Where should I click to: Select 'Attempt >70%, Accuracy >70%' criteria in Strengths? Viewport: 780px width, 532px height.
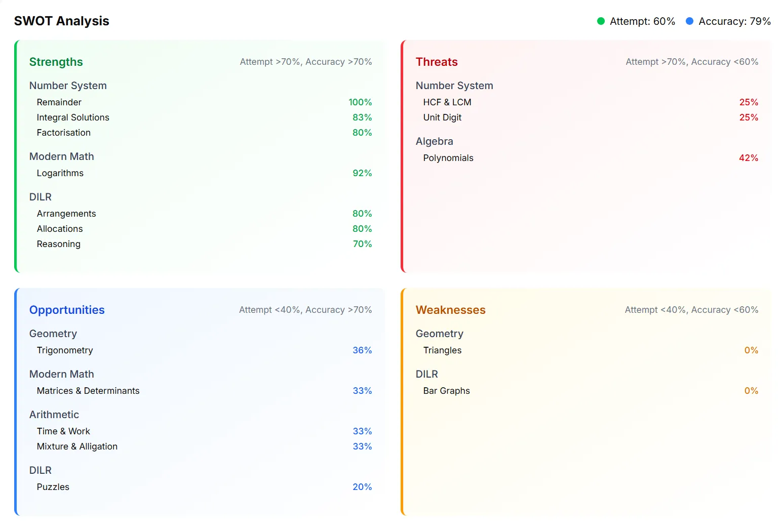pos(306,62)
